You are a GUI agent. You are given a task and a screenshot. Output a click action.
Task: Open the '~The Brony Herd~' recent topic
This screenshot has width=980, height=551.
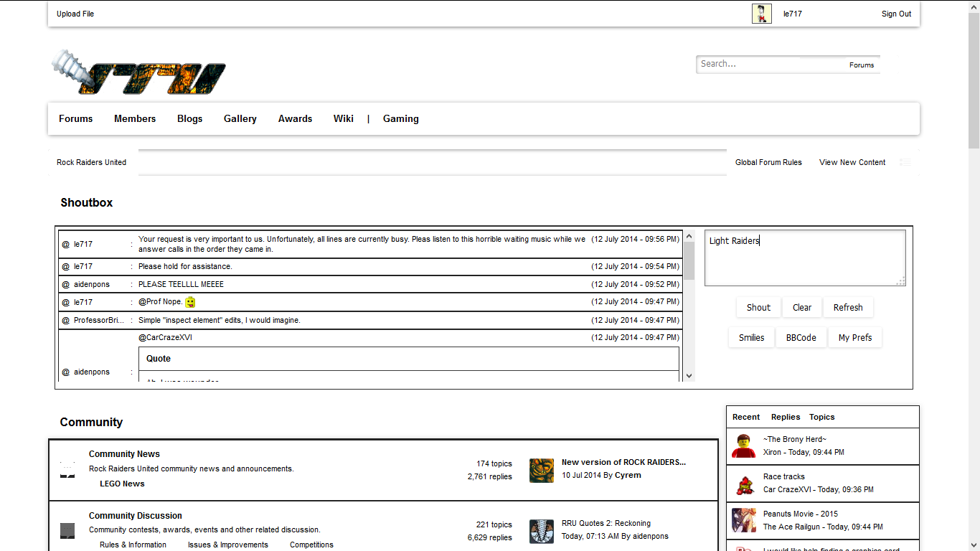[795, 439]
